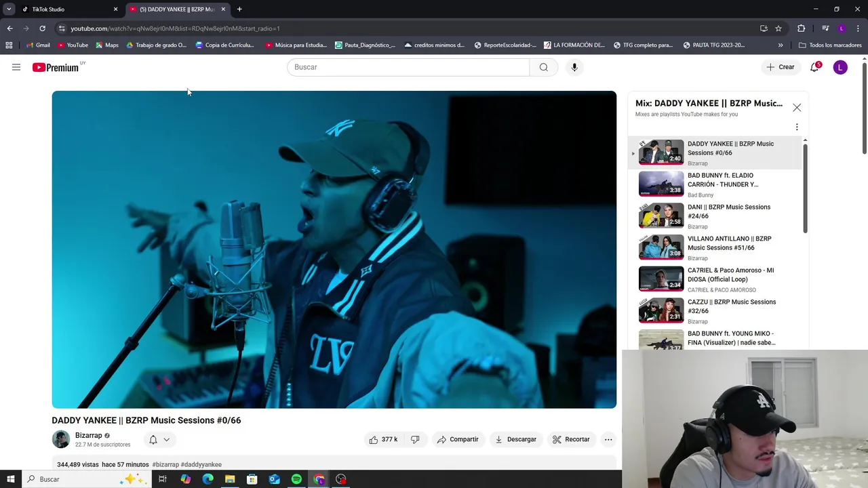
Task: Click the main video player
Action: tap(334, 249)
